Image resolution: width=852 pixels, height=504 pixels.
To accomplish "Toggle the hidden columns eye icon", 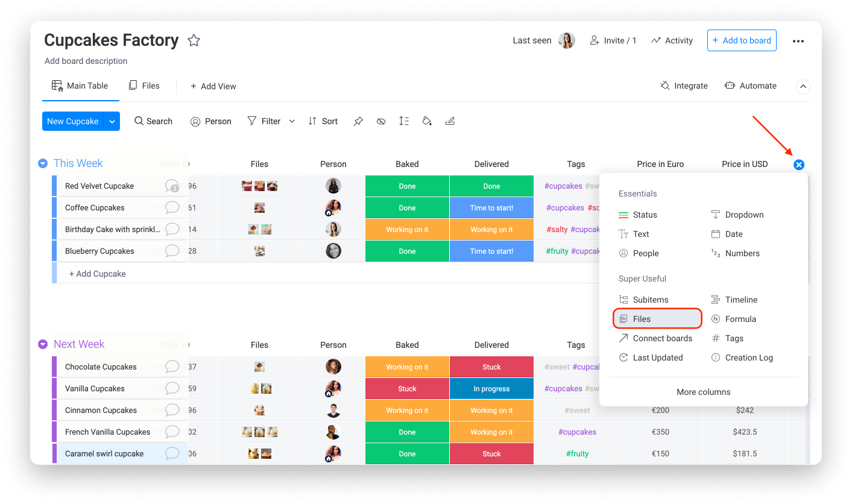I will (x=381, y=121).
